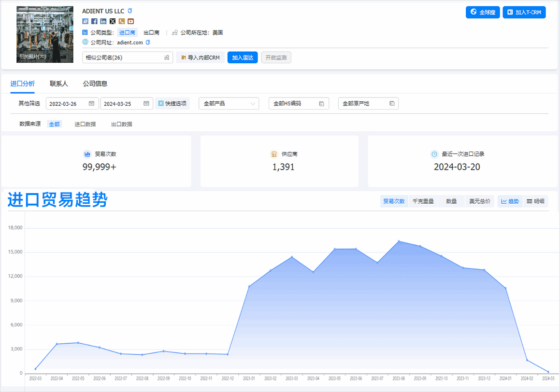Click the YouTube channel icon
Viewport: 560px width, 392px height.
(x=131, y=21)
